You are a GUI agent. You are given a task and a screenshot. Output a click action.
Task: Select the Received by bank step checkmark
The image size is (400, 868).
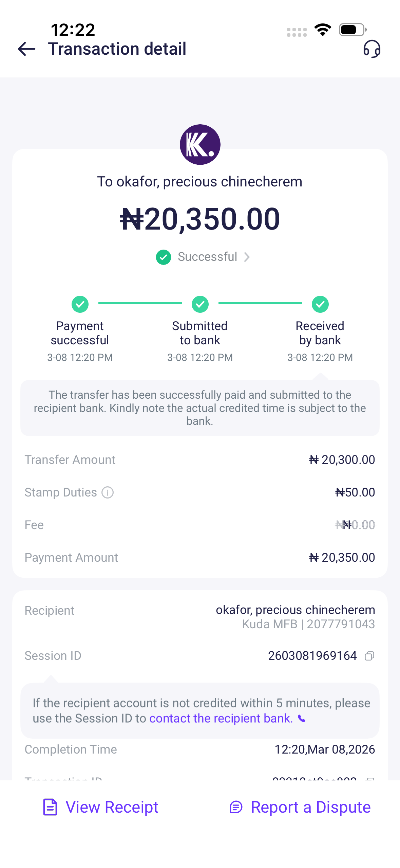point(320,304)
